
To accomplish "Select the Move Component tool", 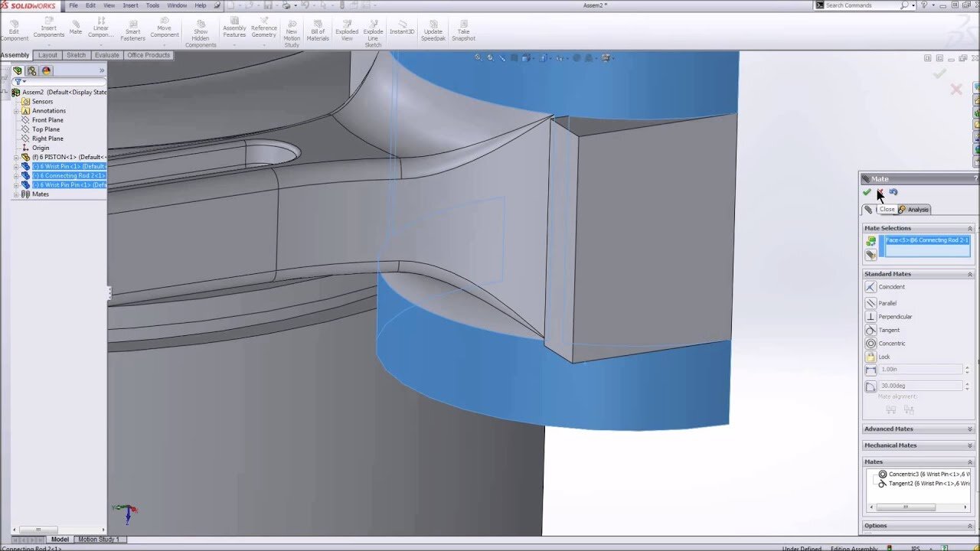I will [163, 29].
